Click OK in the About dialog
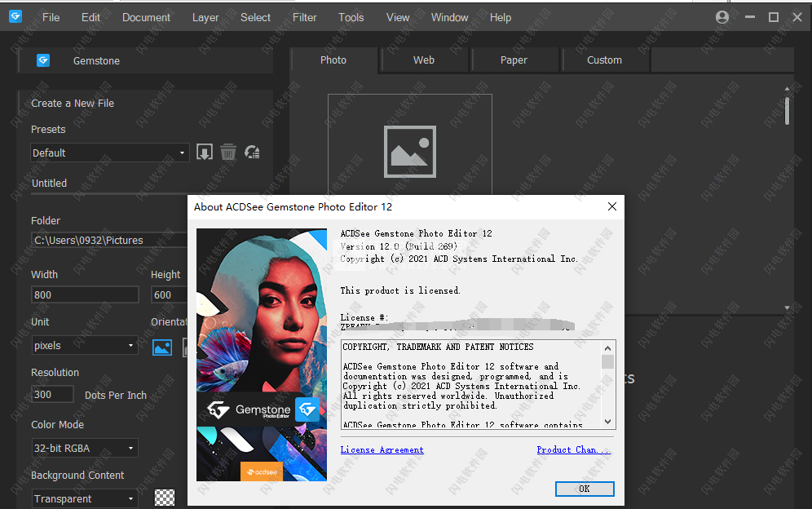Image resolution: width=812 pixels, height=509 pixels. click(x=585, y=489)
